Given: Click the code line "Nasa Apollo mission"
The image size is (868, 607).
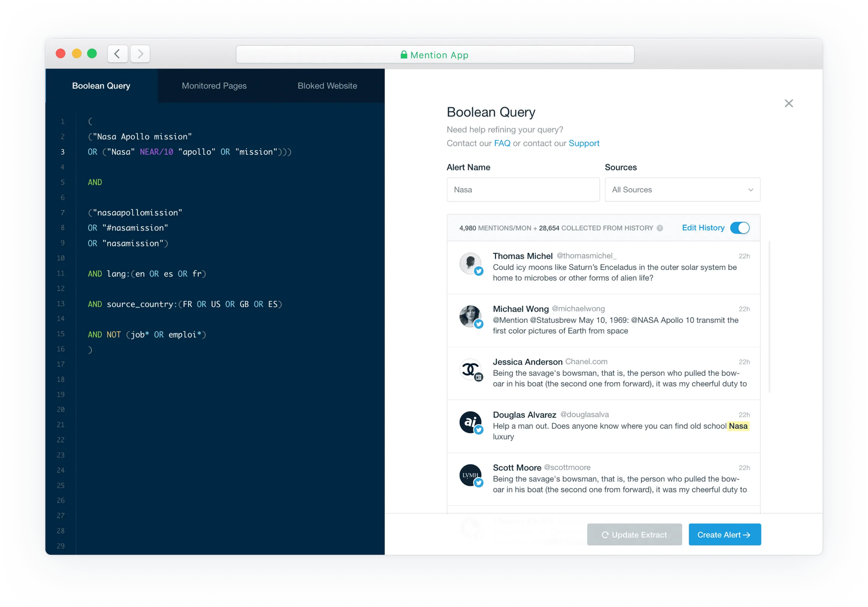Looking at the screenshot, I should (140, 137).
